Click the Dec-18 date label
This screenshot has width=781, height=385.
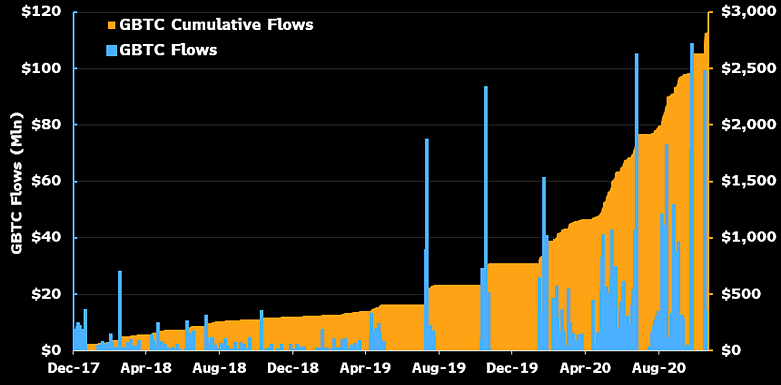point(293,369)
